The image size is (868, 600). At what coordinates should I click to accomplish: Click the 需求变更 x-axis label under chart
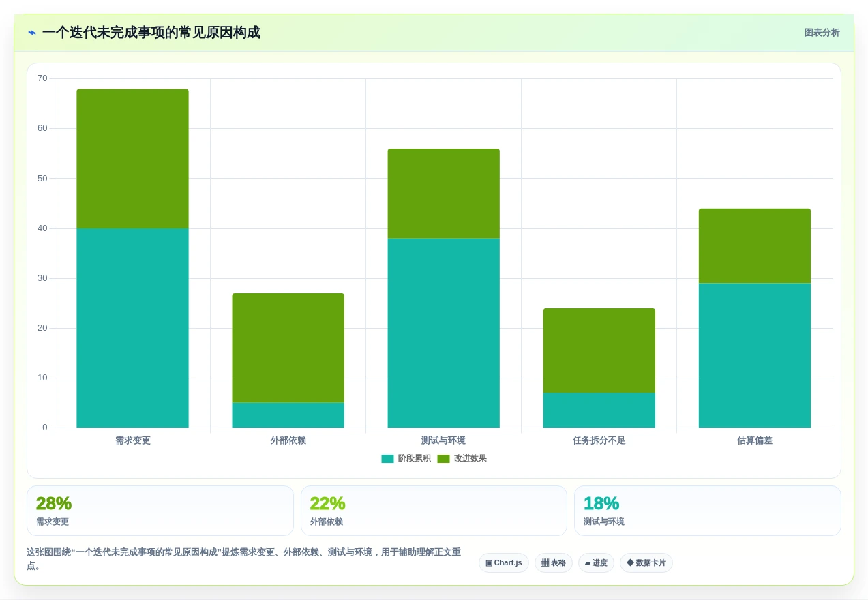[x=132, y=440]
